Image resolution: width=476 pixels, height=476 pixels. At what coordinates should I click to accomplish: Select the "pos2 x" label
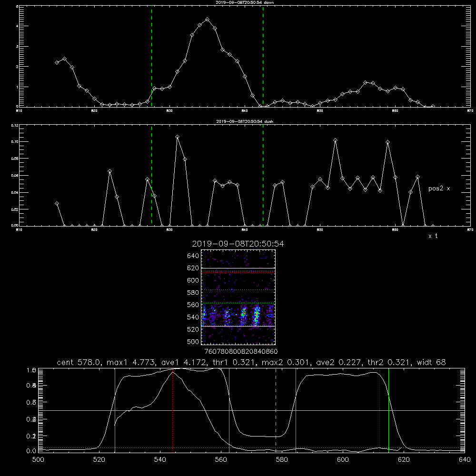pyautogui.click(x=439, y=188)
